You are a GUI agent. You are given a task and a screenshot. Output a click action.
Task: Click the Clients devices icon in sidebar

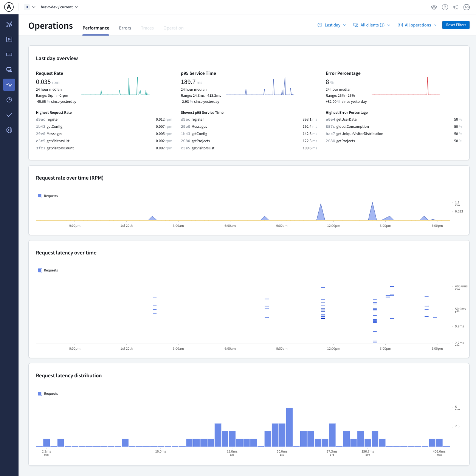click(9, 70)
